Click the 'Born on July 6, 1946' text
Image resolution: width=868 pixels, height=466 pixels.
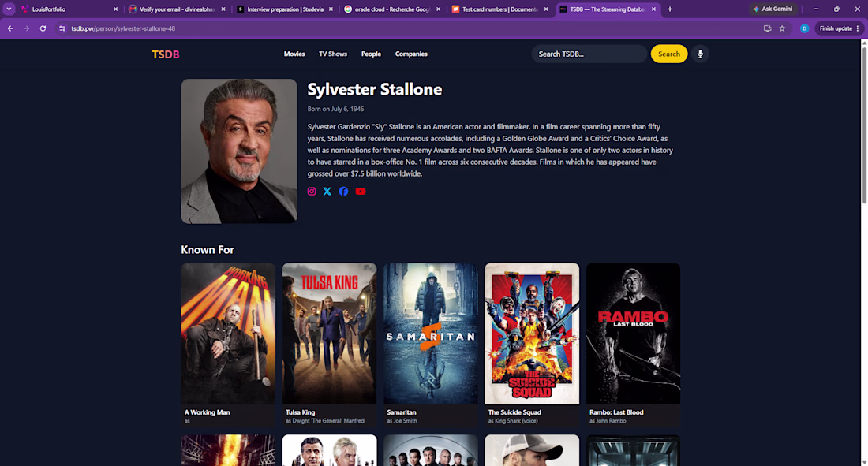click(335, 109)
